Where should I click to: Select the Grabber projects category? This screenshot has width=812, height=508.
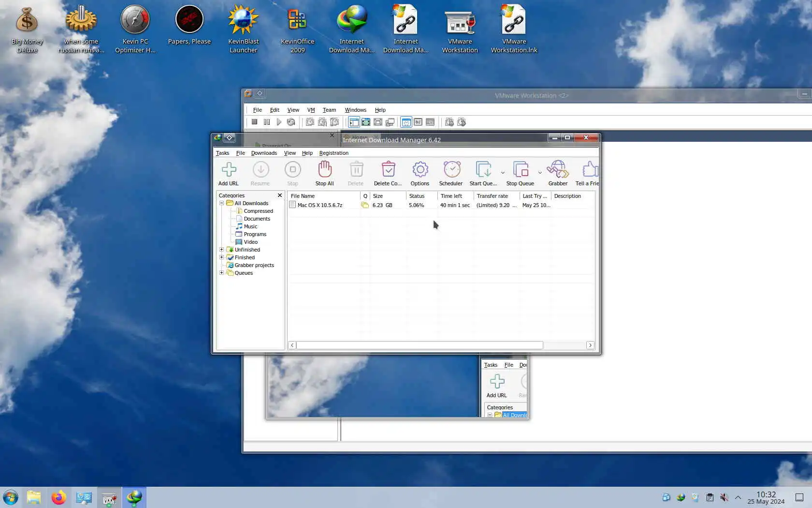coord(254,265)
